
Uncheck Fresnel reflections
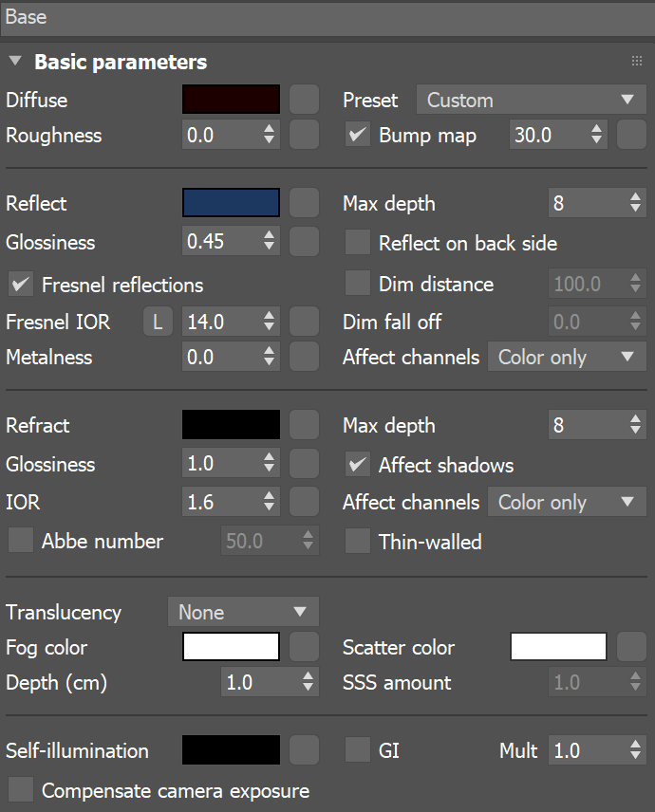[x=20, y=285]
